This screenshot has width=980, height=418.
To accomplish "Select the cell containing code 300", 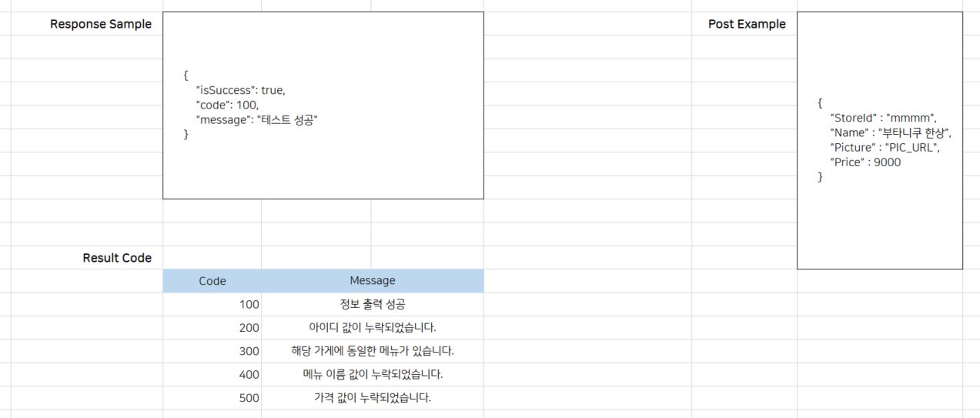I will 212,351.
